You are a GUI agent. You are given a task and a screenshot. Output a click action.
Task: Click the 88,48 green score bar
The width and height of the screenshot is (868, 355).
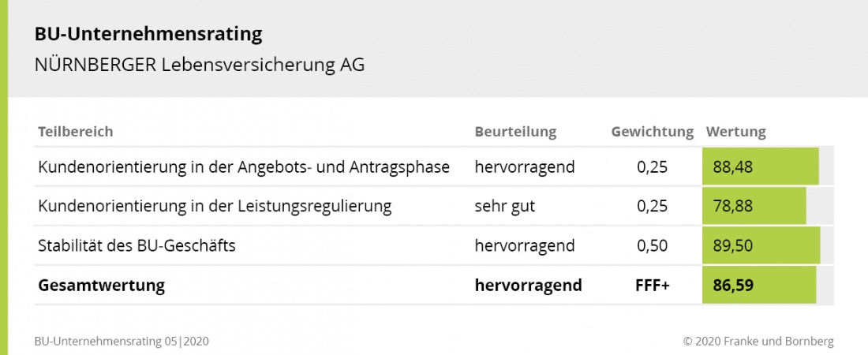tap(760, 166)
